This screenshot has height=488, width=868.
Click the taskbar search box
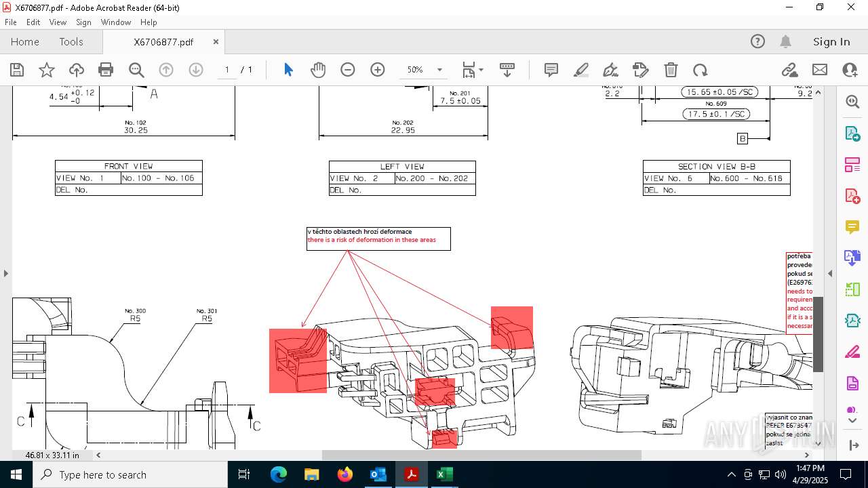(130, 474)
